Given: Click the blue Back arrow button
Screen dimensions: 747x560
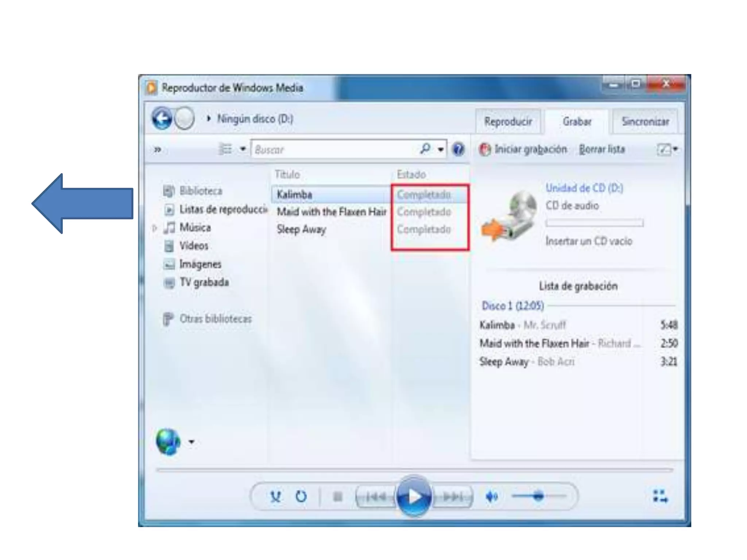Looking at the screenshot, I should [x=162, y=118].
